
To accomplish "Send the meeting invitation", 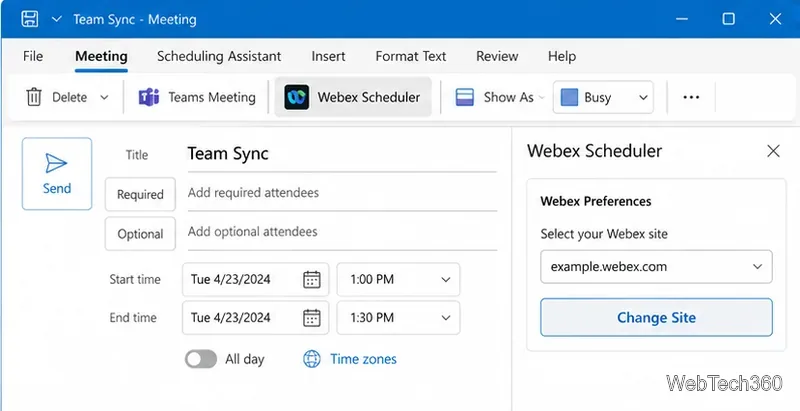I will (57, 173).
